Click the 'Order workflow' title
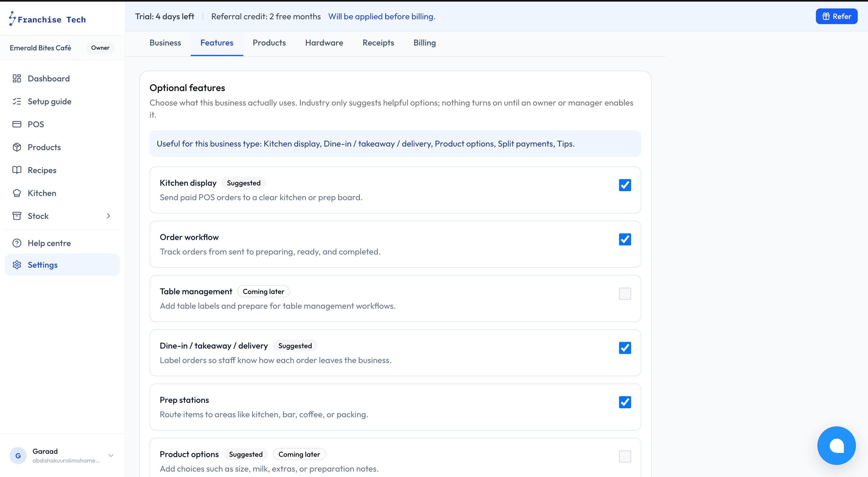This screenshot has width=868, height=477. [189, 237]
